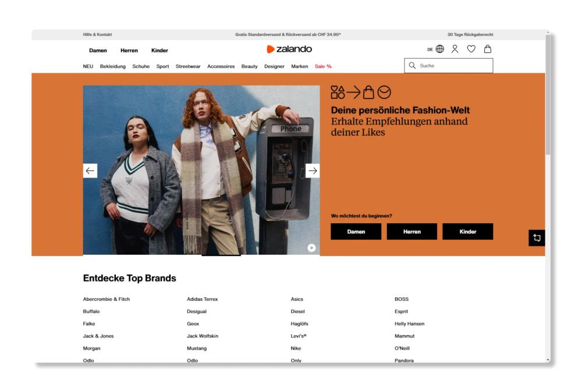The height and width of the screenshot is (392, 582).
Task: Open Mammut brand link
Action: 404,336
